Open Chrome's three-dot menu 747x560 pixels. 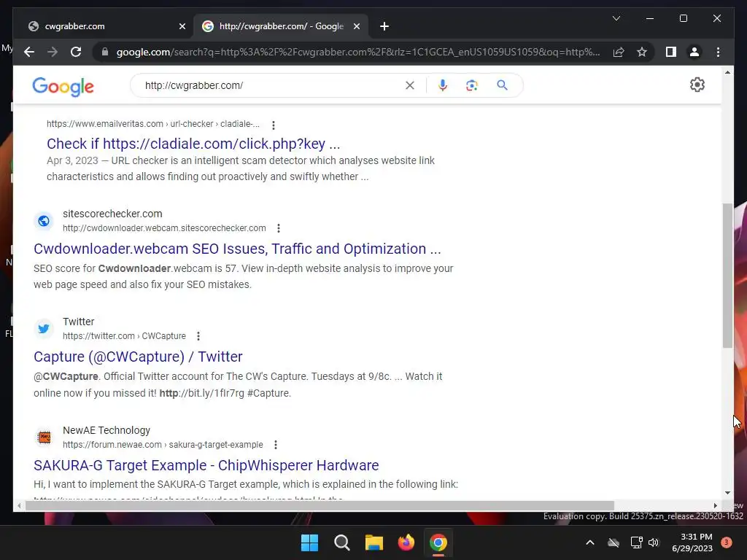point(718,52)
